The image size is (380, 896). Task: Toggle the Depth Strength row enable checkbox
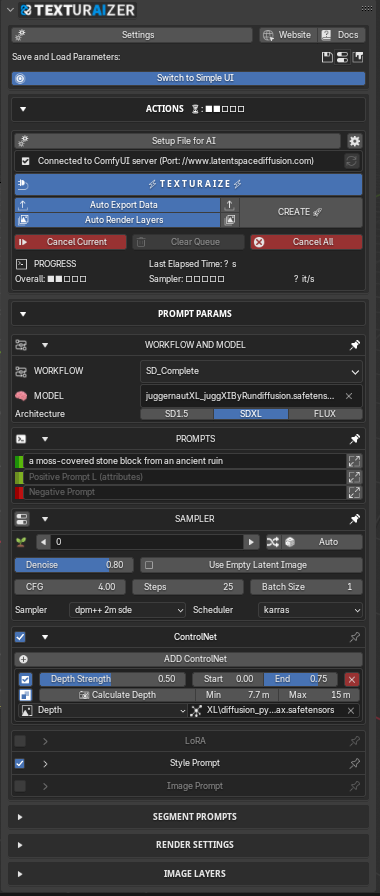tap(25, 679)
